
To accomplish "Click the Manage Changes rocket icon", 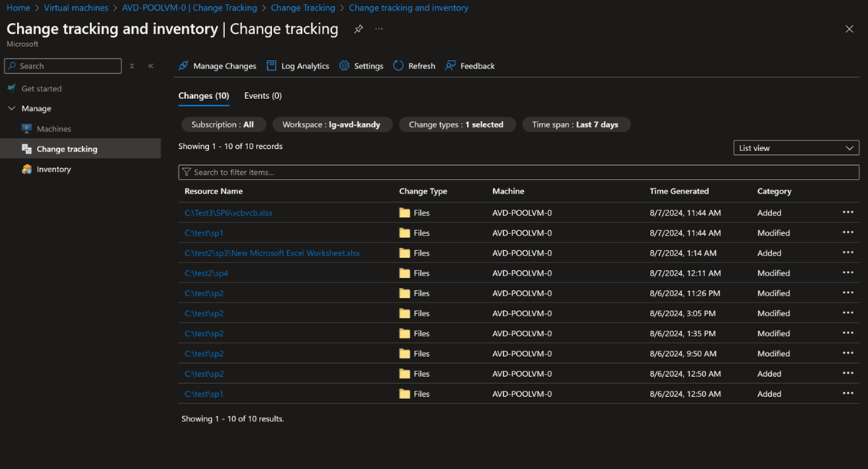I will coord(184,66).
